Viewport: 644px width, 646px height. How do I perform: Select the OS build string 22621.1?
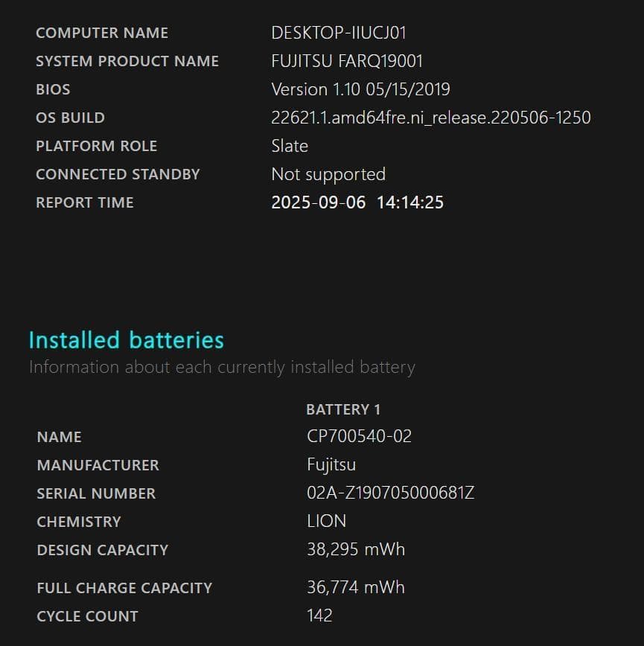point(430,118)
